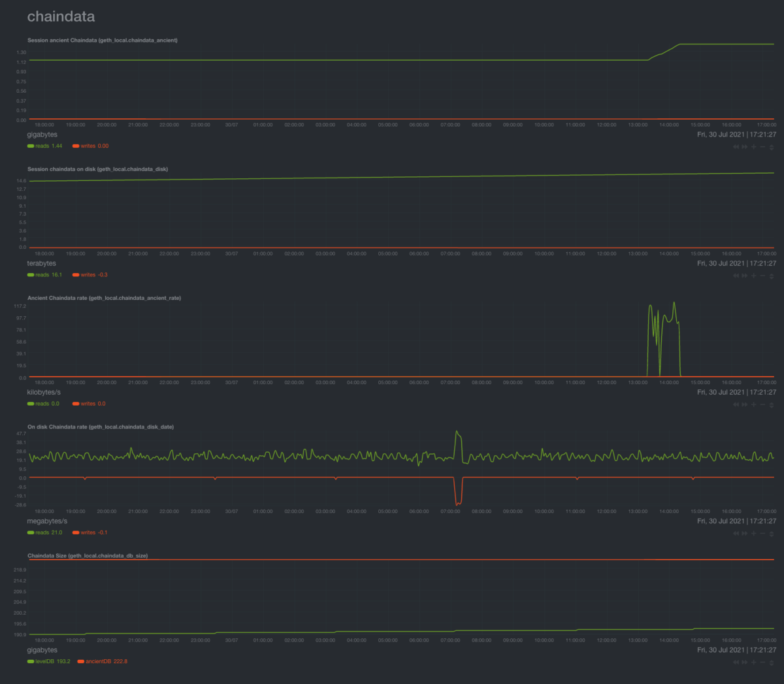The height and width of the screenshot is (684, 784).
Task: Click 14:00:00 on Ancient Chaindata rate time axis
Action: point(668,383)
